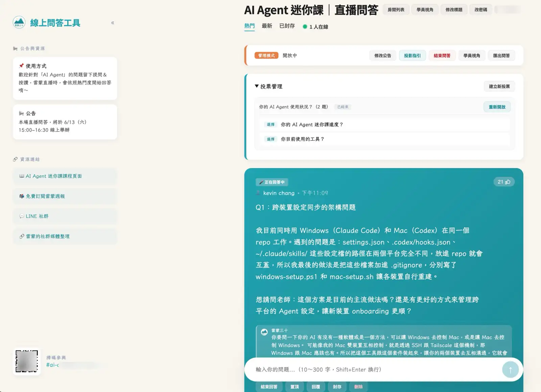Click the 線上問答工具 mountain logo

coord(19,22)
